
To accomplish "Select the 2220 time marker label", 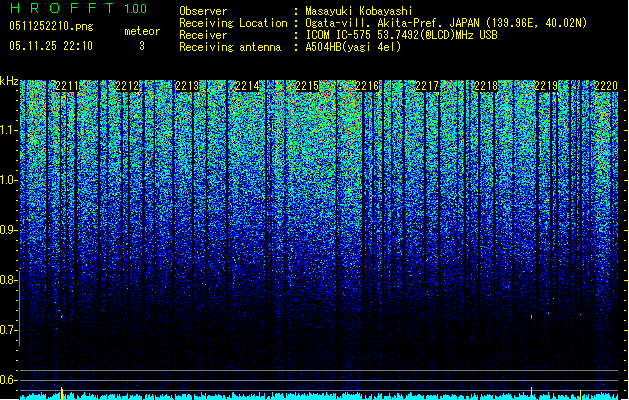I will pyautogui.click(x=606, y=86).
